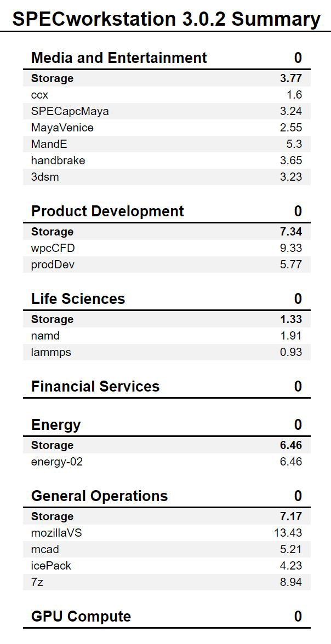Select the handbrake benchmark label
This screenshot has height=644, width=331.
point(58,160)
